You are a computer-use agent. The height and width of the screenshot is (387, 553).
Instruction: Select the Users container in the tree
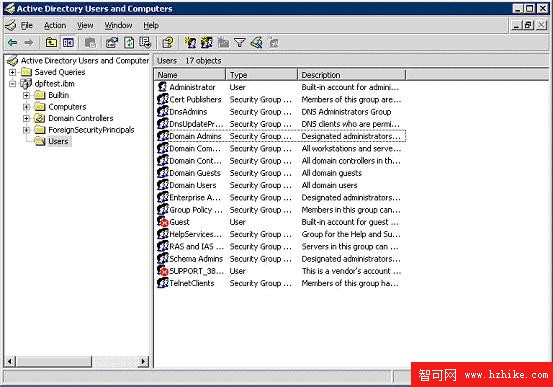click(x=58, y=141)
